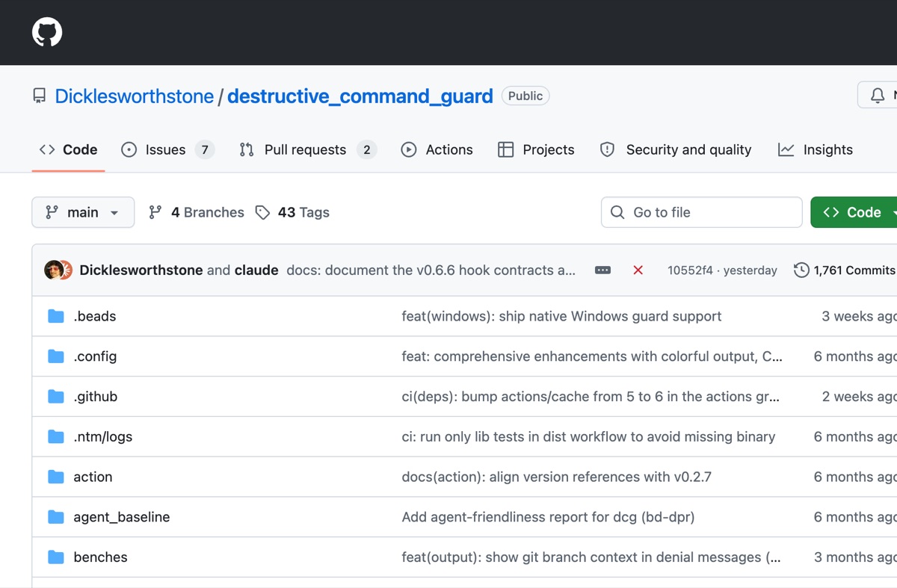Expand the commit message ellipsis button

(602, 270)
